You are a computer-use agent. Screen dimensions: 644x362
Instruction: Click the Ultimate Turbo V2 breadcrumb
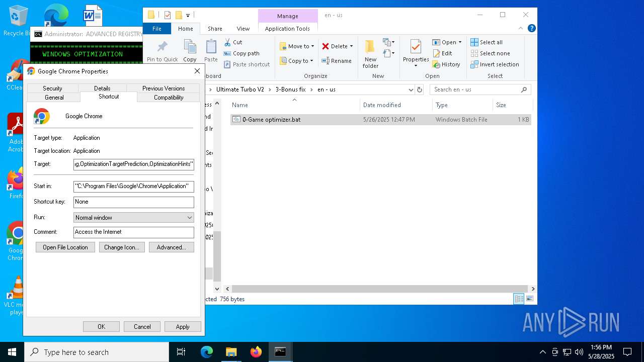[240, 89]
